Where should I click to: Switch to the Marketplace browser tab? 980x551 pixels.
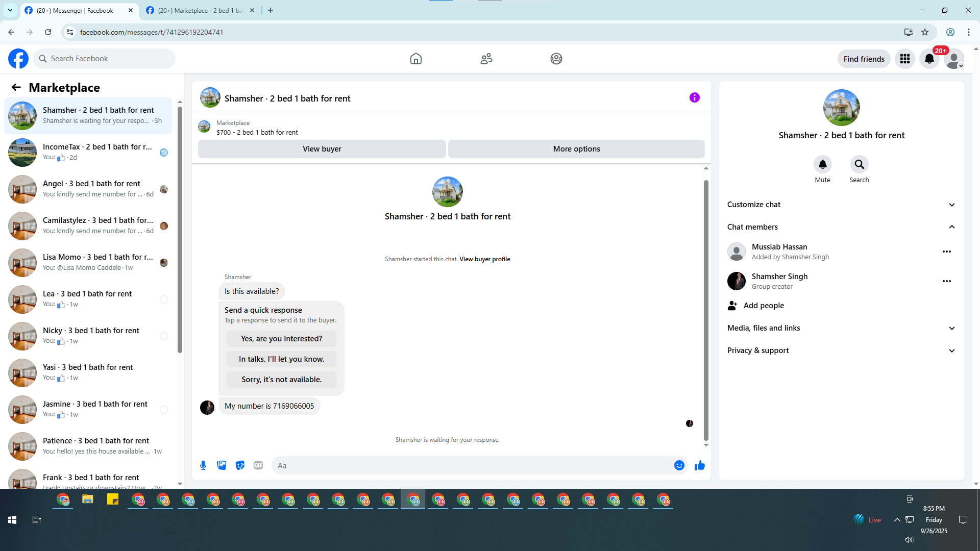pos(200,10)
